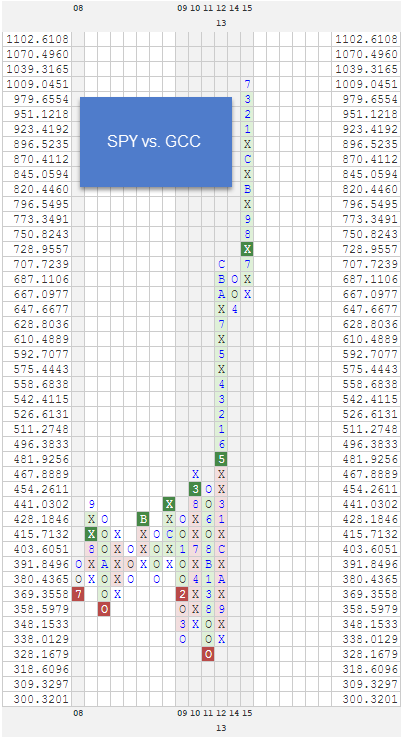Click the left axis value 1102.6108
Image resolution: width=401 pixels, height=740 pixels.
pyautogui.click(x=37, y=39)
